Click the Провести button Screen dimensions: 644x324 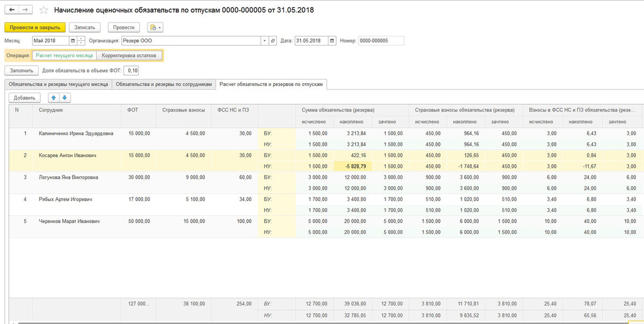[x=124, y=27]
